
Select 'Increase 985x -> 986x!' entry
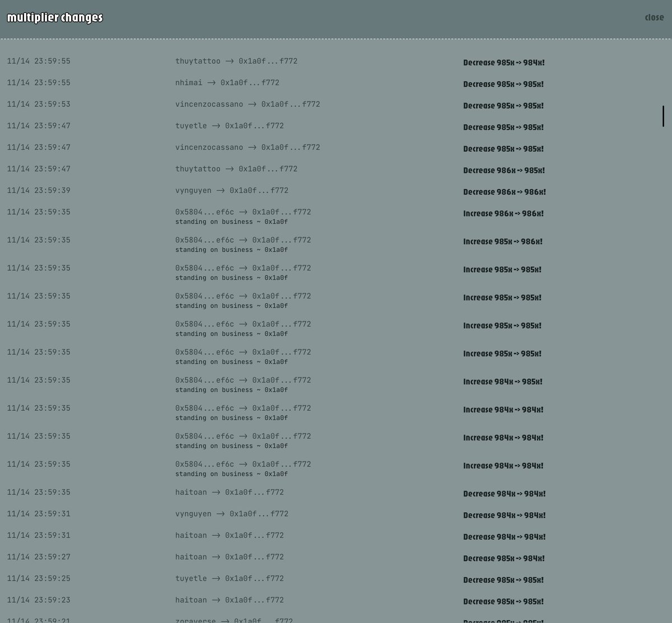[x=503, y=242]
